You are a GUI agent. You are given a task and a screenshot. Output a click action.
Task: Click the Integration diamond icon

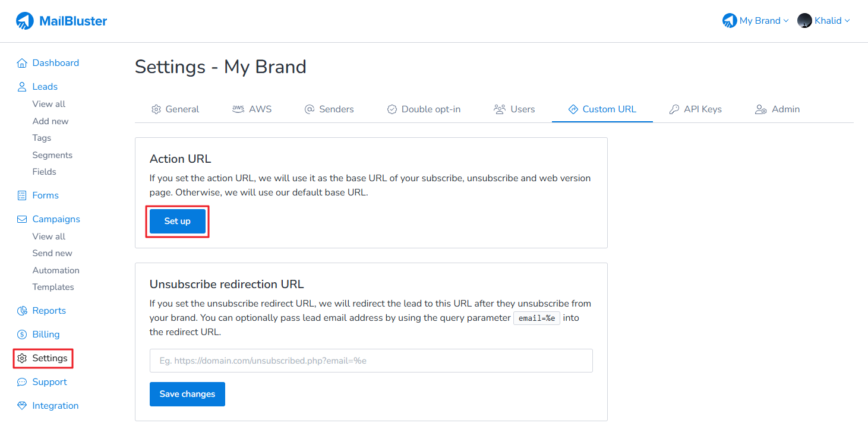[x=22, y=406]
